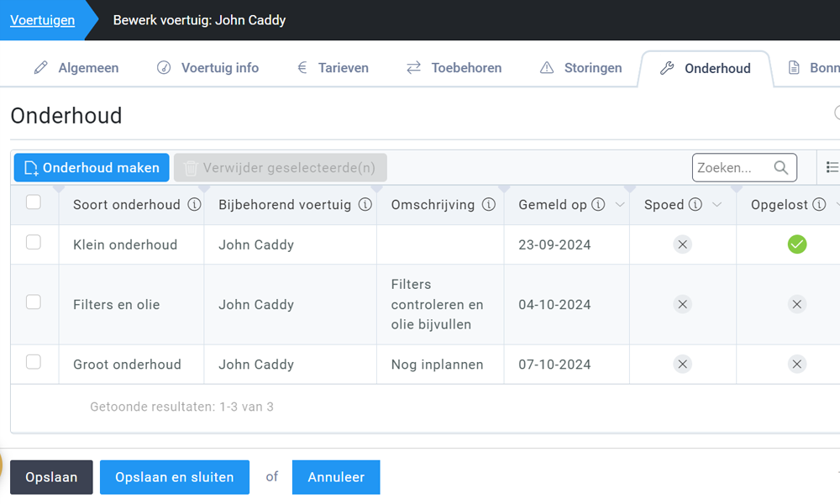
Task: Open the Spoed column filter chevron
Action: [x=717, y=206]
